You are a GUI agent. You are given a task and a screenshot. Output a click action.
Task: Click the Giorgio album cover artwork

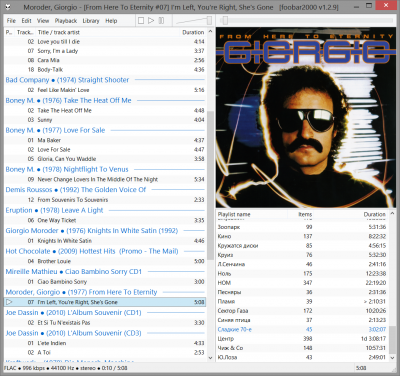pos(306,118)
